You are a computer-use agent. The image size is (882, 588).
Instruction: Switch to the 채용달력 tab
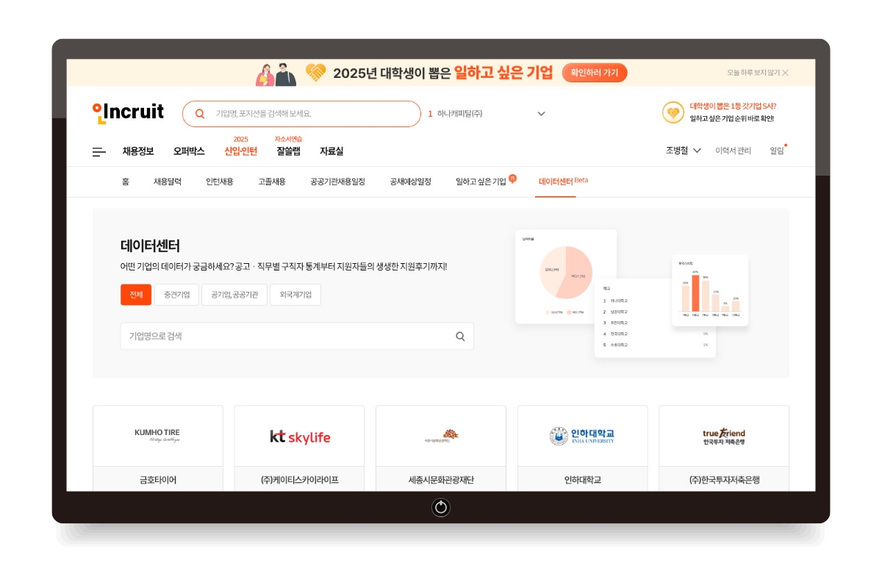click(x=168, y=182)
